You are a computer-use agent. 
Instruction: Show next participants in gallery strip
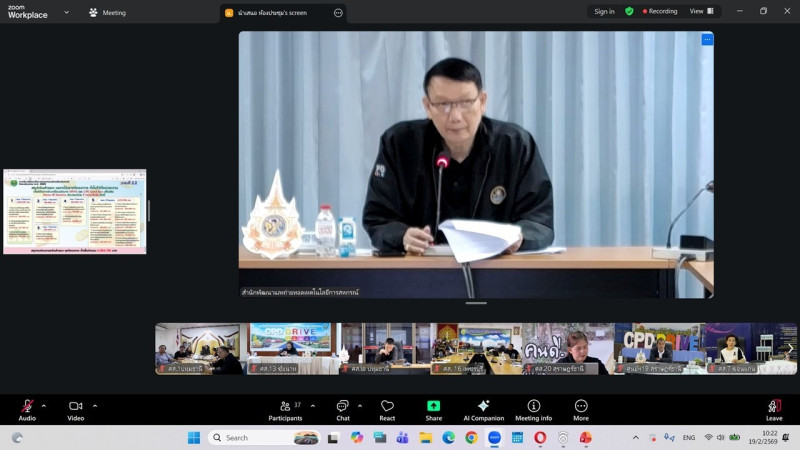[789, 349]
